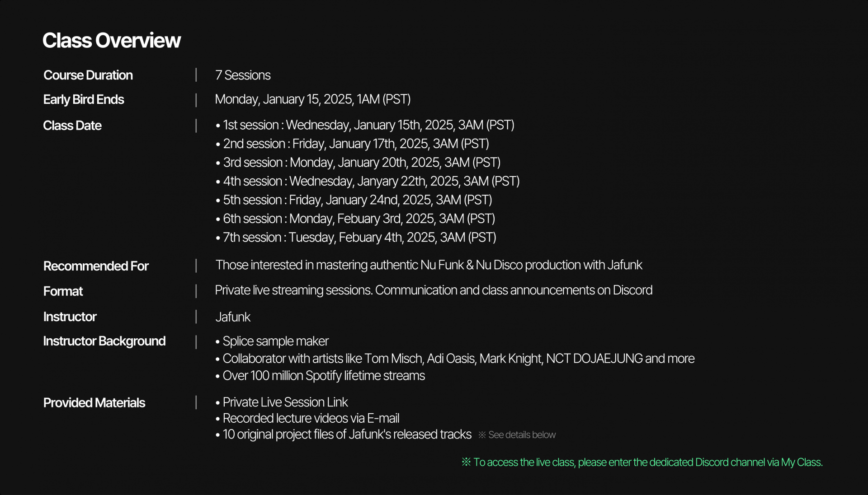868x495 pixels.
Task: Click the green Discord channel access notice
Action: coord(642,462)
